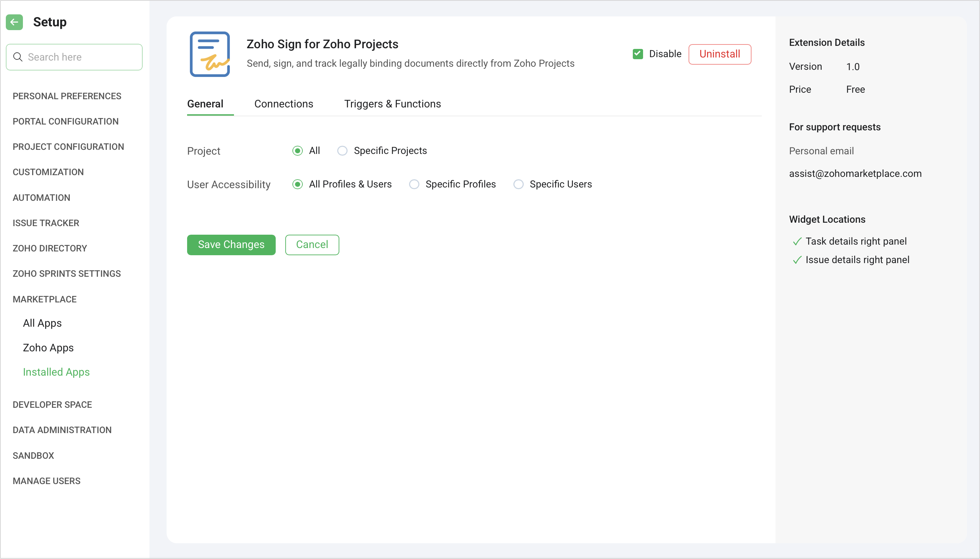Open the Triggers & Functions tab
The image size is (980, 559).
click(x=392, y=104)
